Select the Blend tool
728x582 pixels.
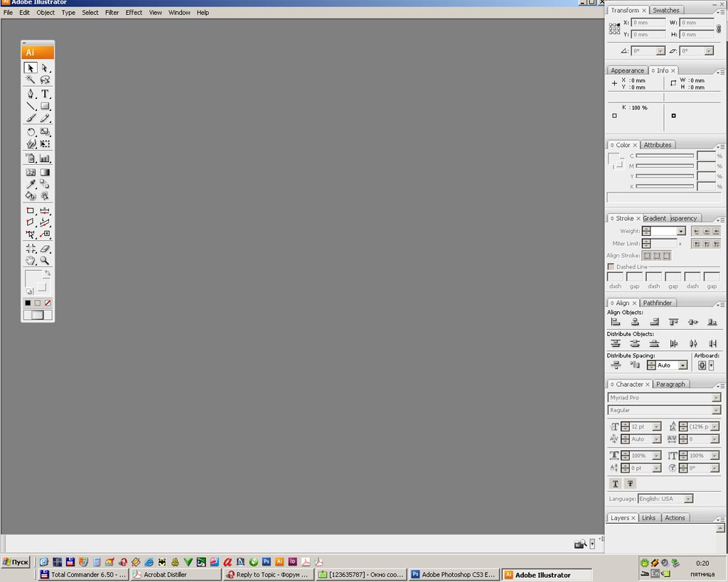[x=45, y=184]
